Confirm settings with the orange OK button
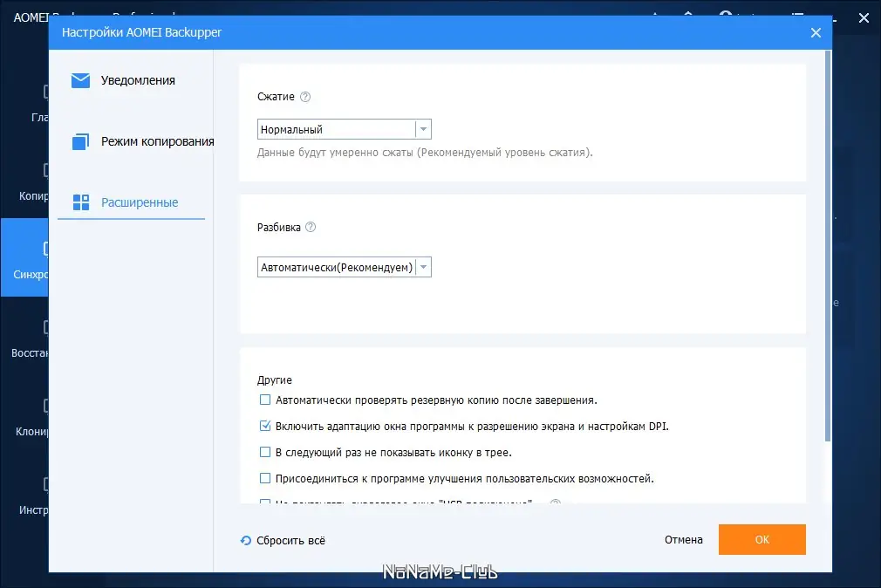The width and height of the screenshot is (881, 588). (x=761, y=540)
